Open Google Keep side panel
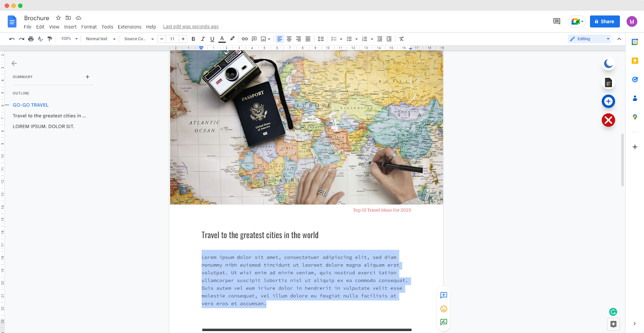The image size is (644, 333). 635,61
